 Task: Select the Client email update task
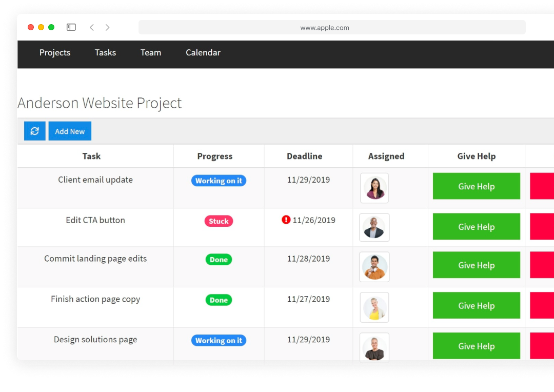(x=95, y=180)
